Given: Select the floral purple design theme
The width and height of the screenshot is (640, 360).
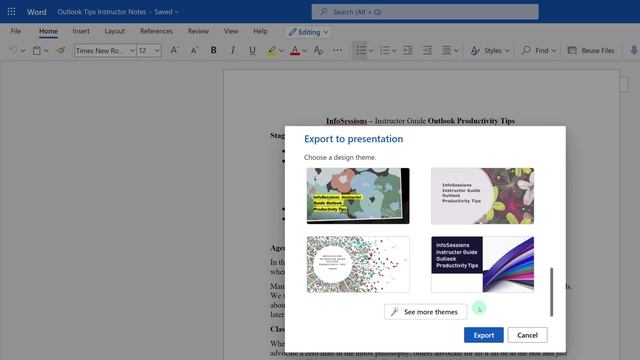Looking at the screenshot, I should 482,196.
